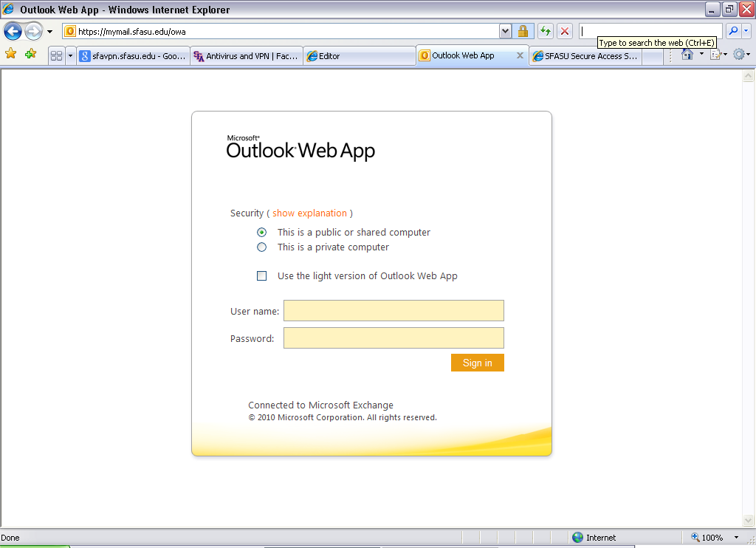Focus the User name field
756x548 pixels.
coord(394,311)
